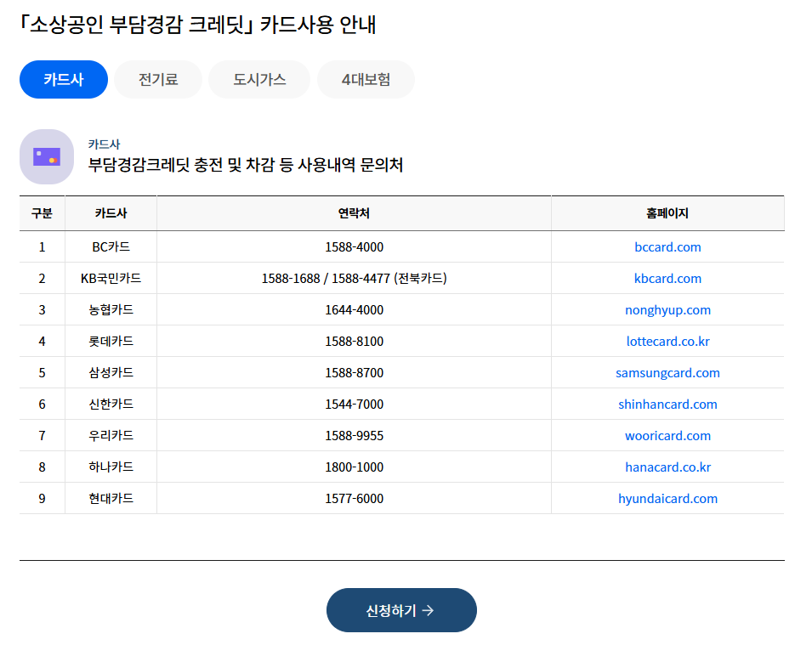The width and height of the screenshot is (812, 645).
Task: Switch to the 전기료 tab
Action: point(158,79)
